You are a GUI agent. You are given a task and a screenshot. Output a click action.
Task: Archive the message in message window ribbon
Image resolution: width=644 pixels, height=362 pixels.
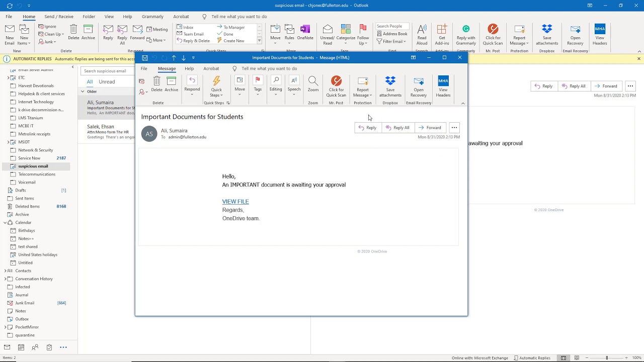tap(171, 84)
